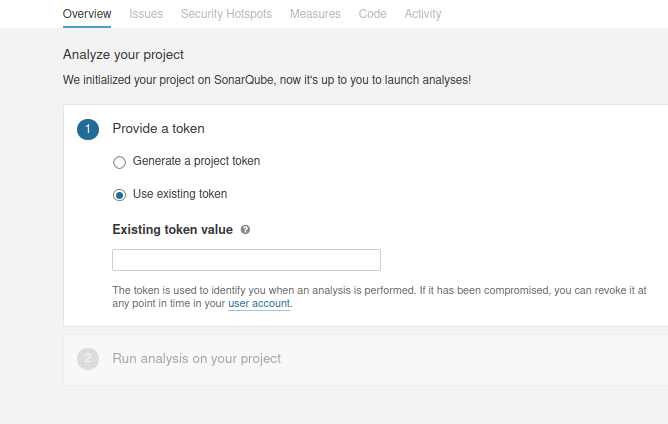The image size is (668, 424).
Task: Switch to the Issues tab
Action: (146, 14)
